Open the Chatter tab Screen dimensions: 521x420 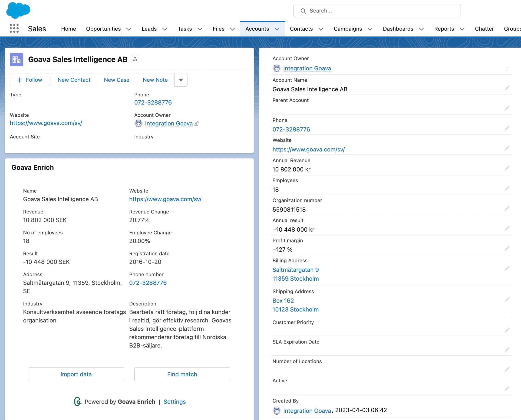coord(484,29)
